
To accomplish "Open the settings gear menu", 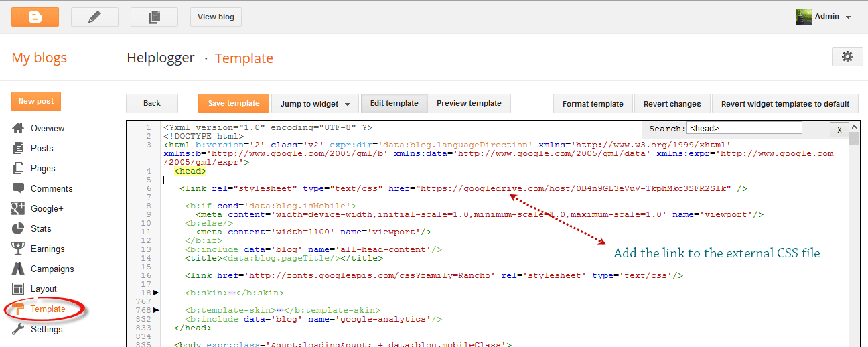I will tap(847, 57).
